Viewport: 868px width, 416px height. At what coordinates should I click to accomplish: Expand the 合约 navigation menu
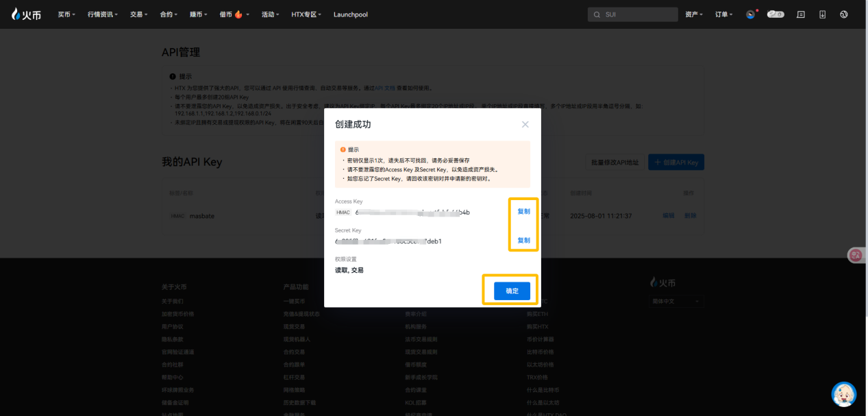point(169,14)
